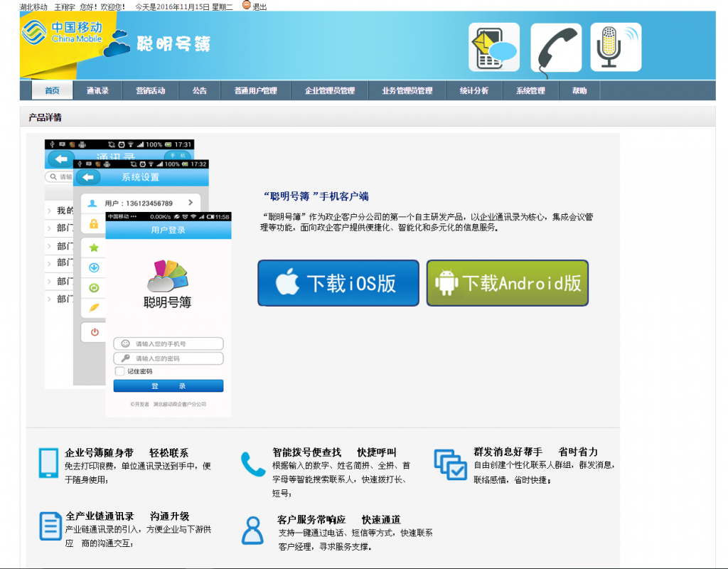The image size is (728, 569).
Task: Open the 首页 tab
Action: coord(52,90)
